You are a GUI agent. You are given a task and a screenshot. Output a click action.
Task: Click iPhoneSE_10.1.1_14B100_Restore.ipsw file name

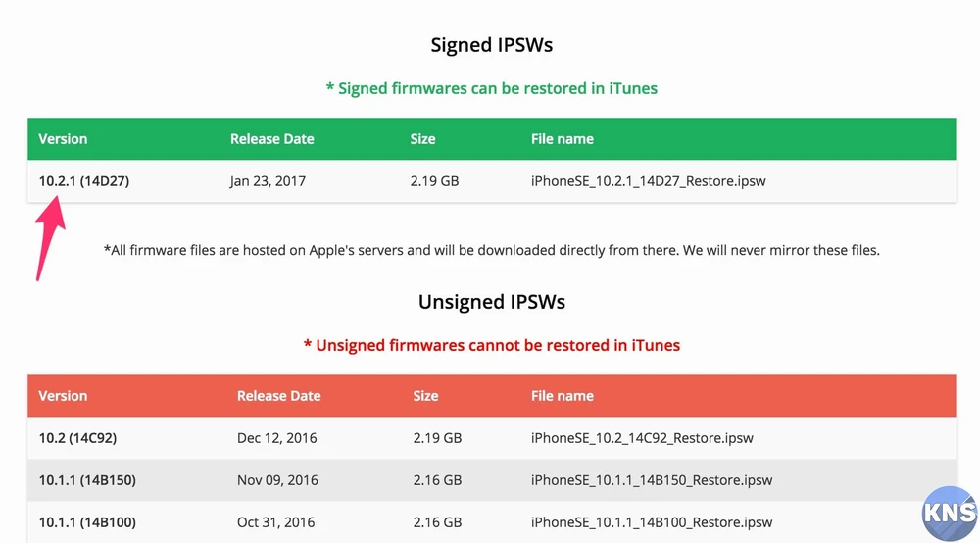click(x=652, y=522)
